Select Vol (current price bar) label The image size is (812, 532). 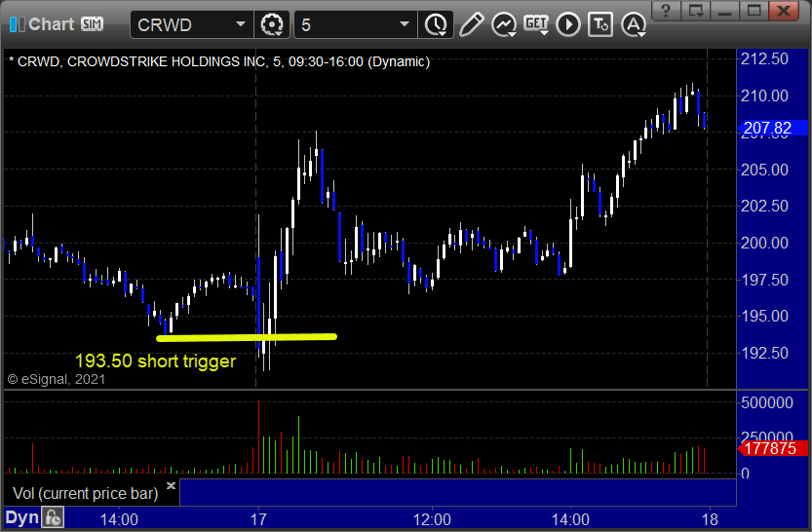[86, 493]
